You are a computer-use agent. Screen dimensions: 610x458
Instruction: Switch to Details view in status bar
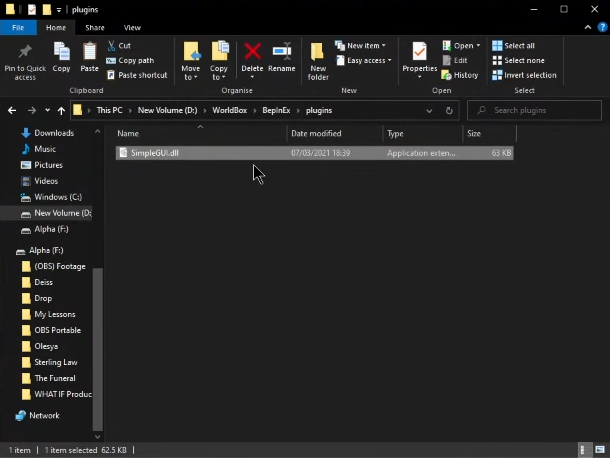tap(583, 450)
